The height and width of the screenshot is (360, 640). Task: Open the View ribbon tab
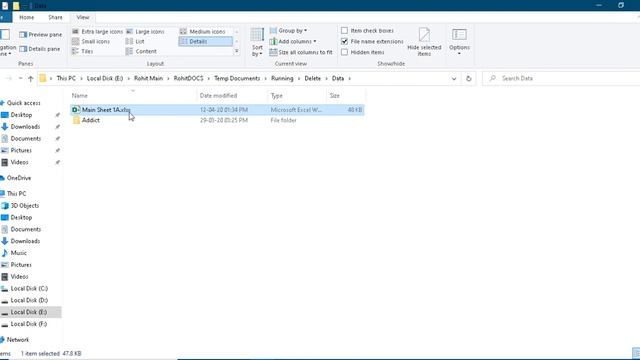(x=82, y=17)
